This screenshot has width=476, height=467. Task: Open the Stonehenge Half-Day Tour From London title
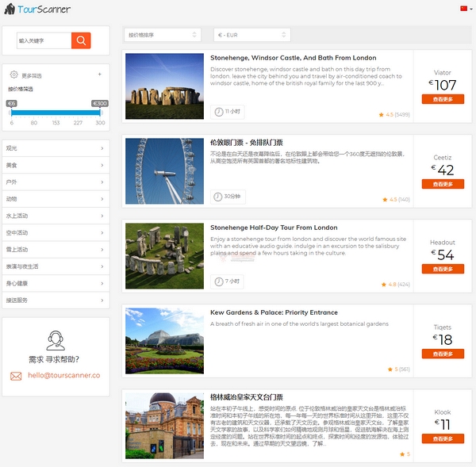coord(274,228)
